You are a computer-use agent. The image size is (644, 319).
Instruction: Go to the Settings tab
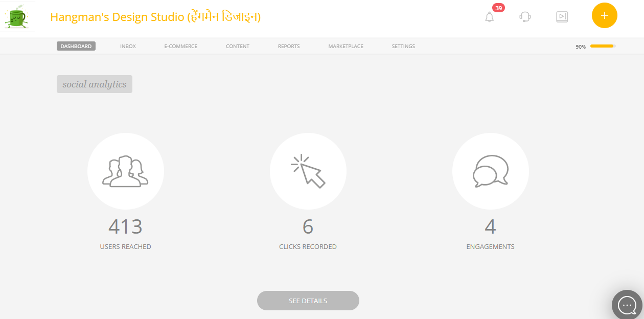(403, 46)
